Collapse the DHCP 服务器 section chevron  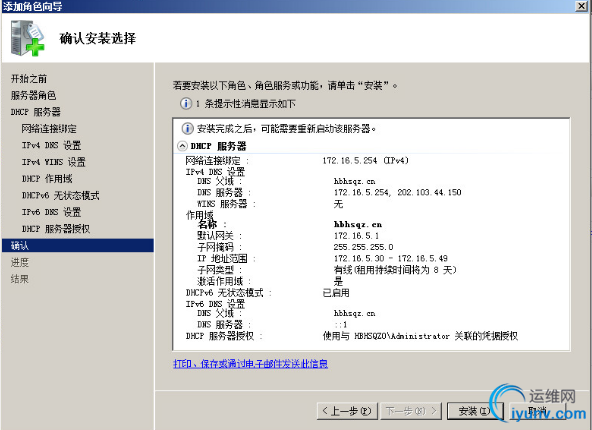pyautogui.click(x=182, y=146)
